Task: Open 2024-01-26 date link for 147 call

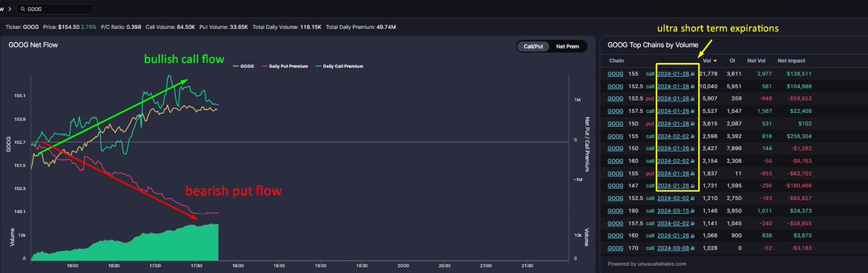Action: tap(673, 185)
